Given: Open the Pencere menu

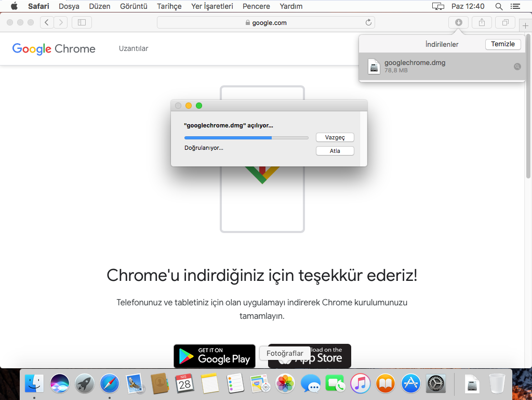Looking at the screenshot, I should click(x=256, y=6).
